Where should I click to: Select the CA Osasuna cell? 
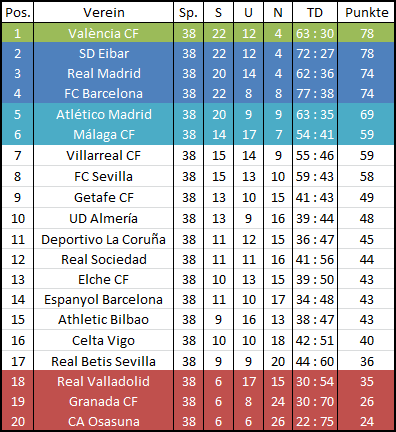[x=104, y=421]
